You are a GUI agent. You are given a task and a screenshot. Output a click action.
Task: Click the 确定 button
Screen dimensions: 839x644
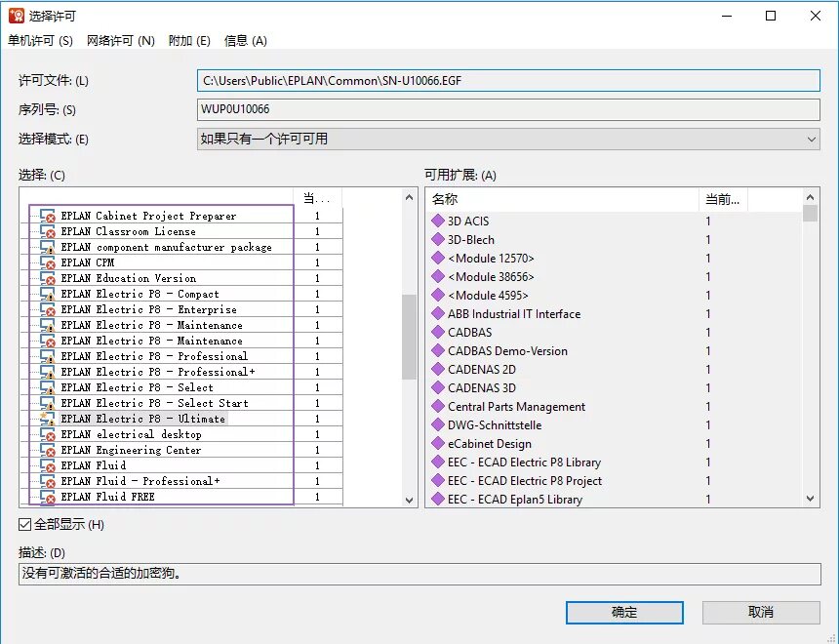click(x=624, y=612)
